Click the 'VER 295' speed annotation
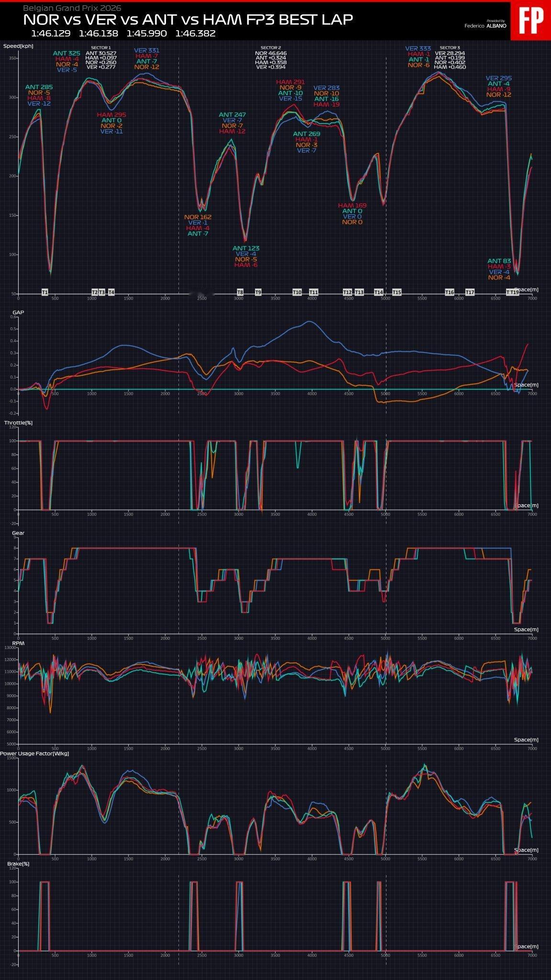The height and width of the screenshot is (980, 551). click(499, 78)
